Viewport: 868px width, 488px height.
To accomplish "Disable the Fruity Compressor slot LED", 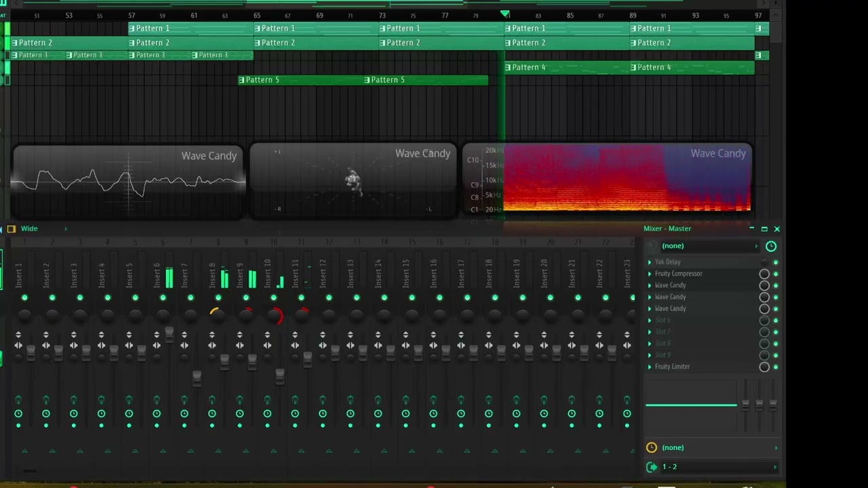I will click(x=776, y=274).
